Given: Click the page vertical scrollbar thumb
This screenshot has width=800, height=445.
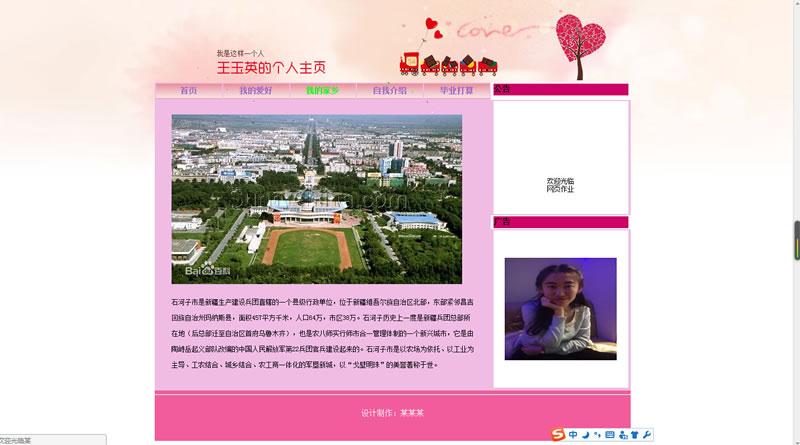Looking at the screenshot, I should point(796,238).
